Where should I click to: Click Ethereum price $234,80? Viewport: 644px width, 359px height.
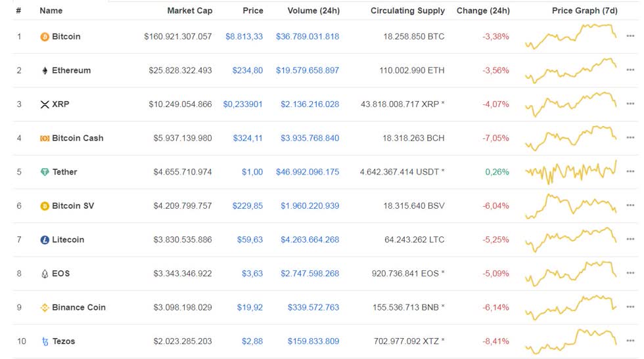pos(248,71)
